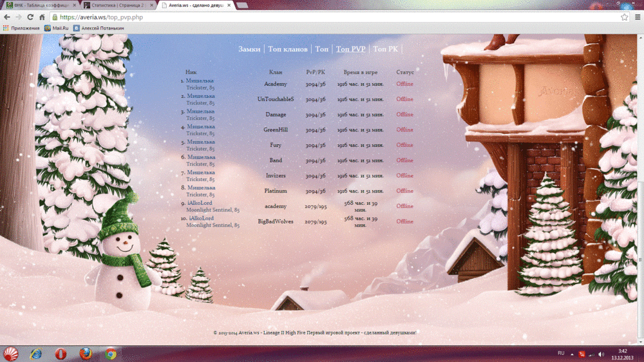Switch to the first ФНК browser tab
The width and height of the screenshot is (644, 362).
click(x=39, y=5)
